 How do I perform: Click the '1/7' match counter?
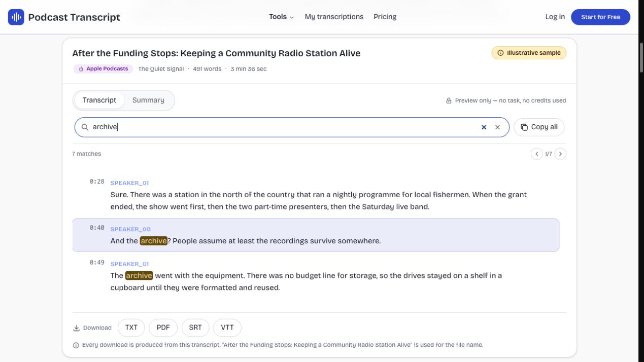[x=549, y=154]
